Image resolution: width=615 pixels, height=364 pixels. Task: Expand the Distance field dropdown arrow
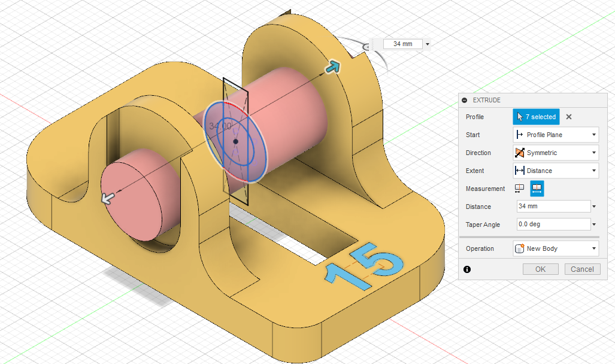point(594,207)
